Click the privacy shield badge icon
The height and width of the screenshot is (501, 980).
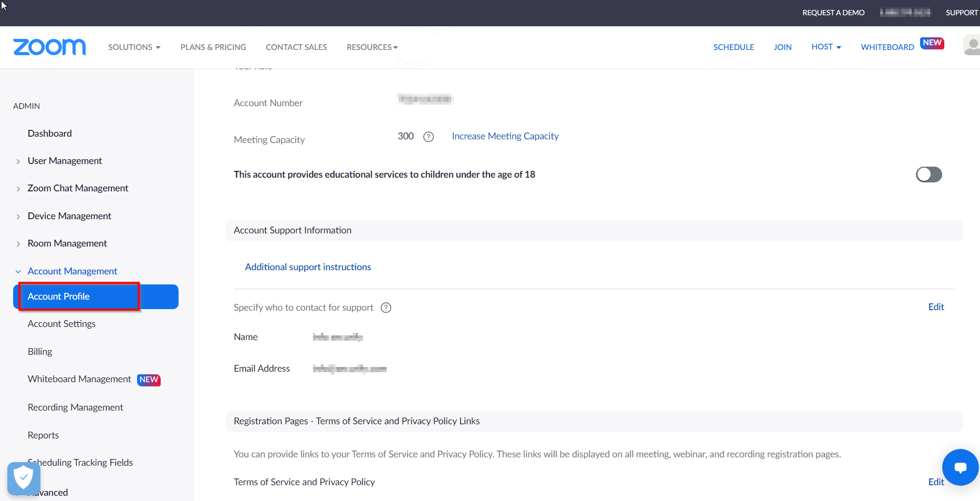[x=24, y=478]
